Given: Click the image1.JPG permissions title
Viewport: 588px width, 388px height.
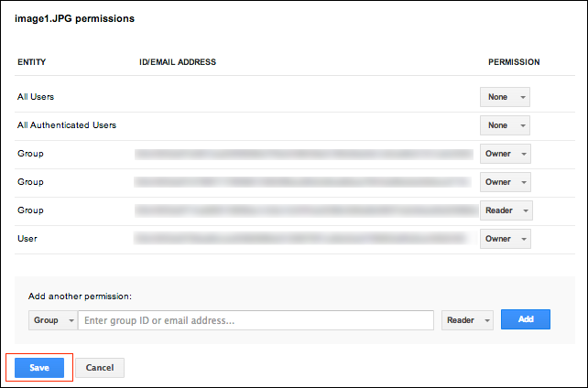Looking at the screenshot, I should coord(73,18).
